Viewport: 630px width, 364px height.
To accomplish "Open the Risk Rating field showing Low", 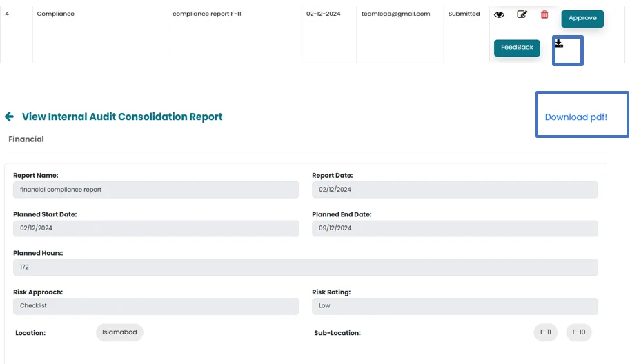I will coord(455,306).
